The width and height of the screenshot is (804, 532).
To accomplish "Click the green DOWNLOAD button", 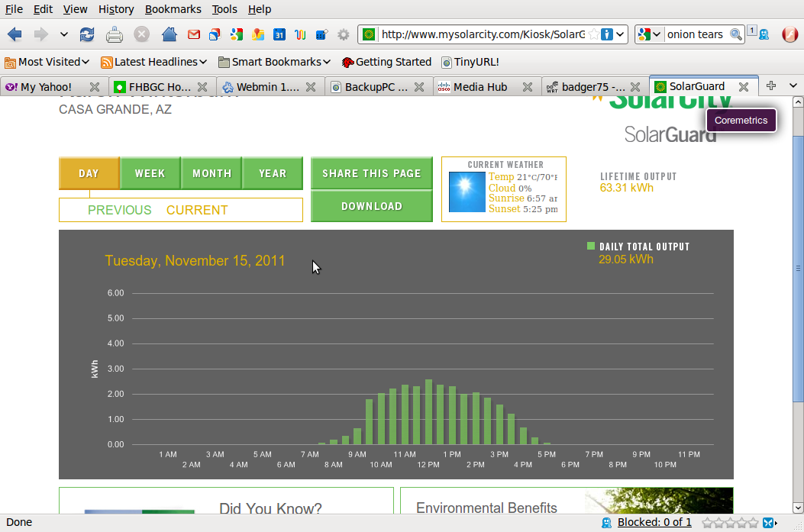I will point(372,206).
